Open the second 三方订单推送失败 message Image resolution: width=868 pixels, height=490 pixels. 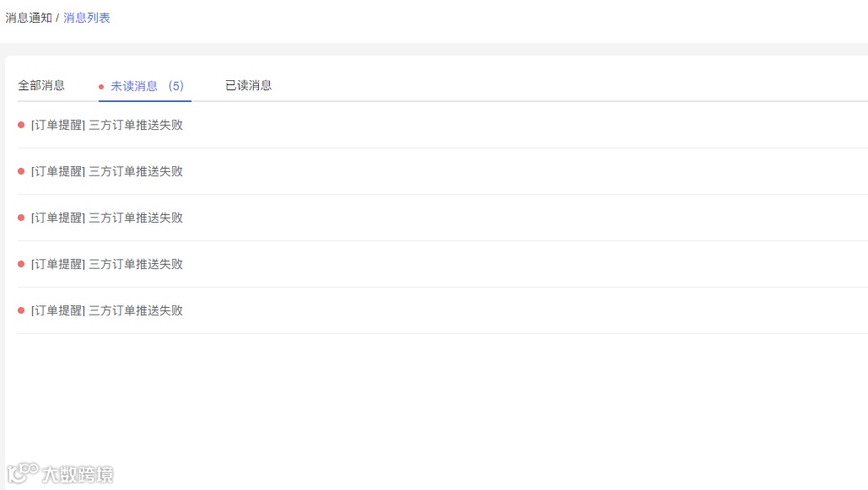coord(135,171)
